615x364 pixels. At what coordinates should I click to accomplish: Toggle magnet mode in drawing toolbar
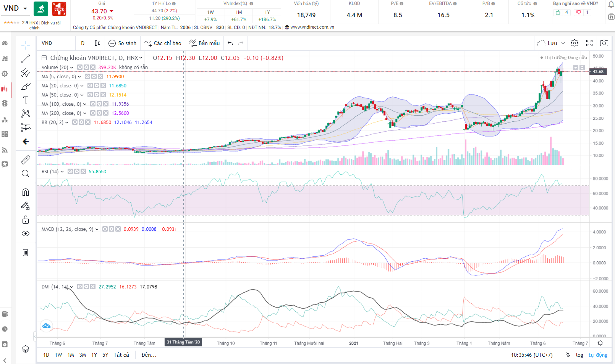26,192
